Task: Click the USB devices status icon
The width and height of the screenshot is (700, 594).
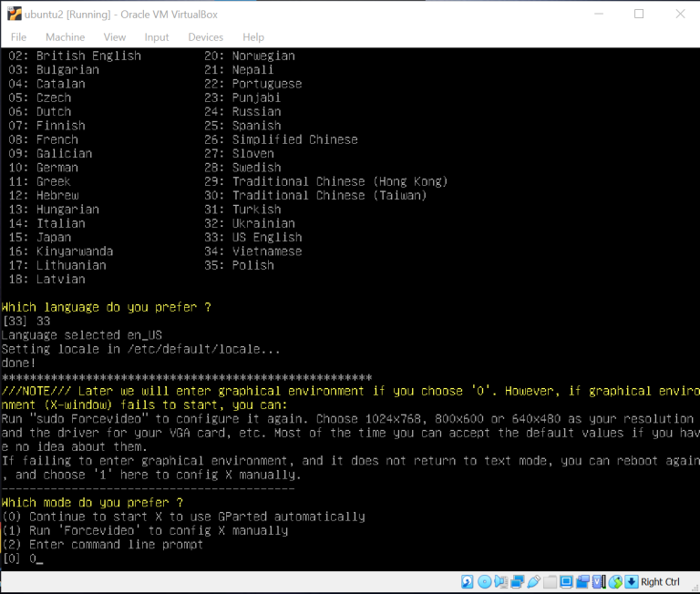Action: pyautogui.click(x=533, y=582)
